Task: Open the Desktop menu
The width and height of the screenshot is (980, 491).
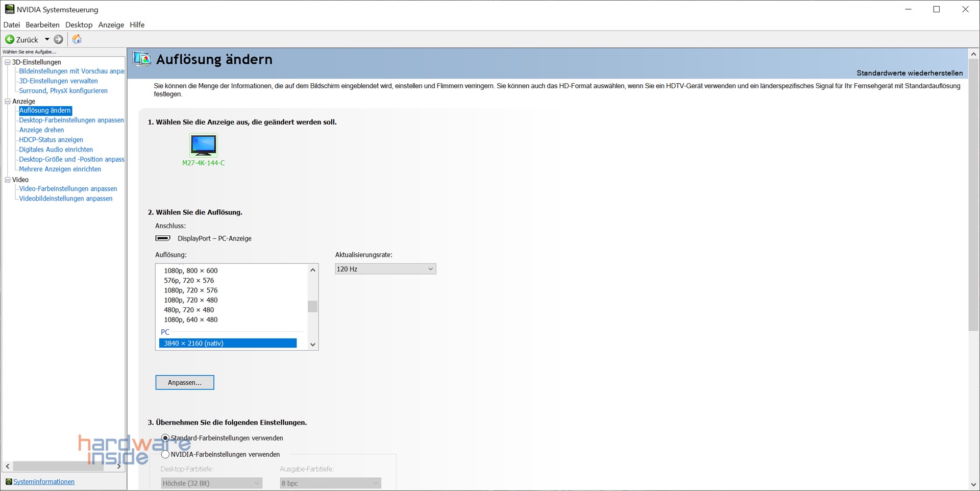Action: (79, 25)
